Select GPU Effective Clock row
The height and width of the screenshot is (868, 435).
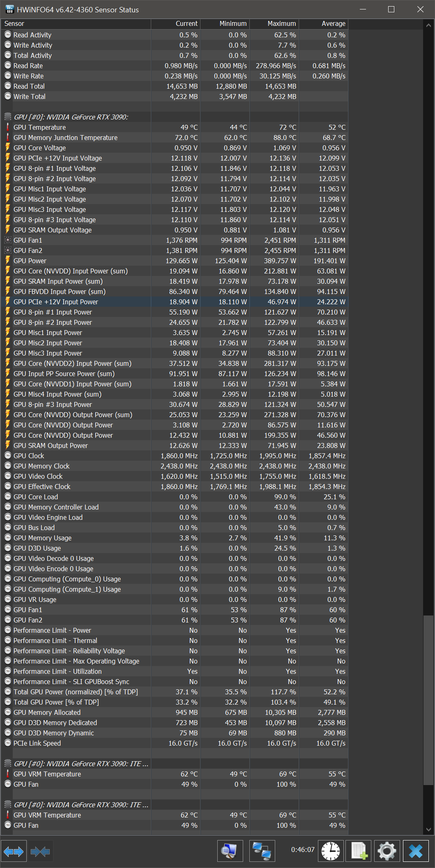click(175, 487)
